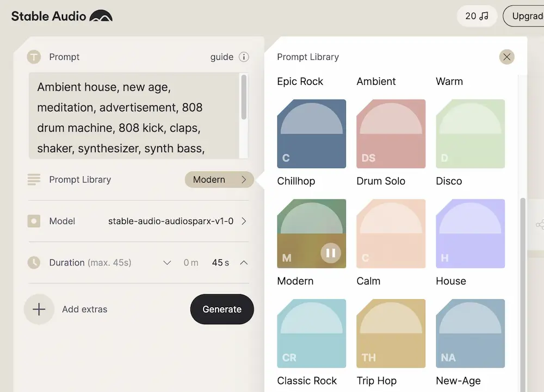Click the Classic Rock label text

tap(307, 381)
